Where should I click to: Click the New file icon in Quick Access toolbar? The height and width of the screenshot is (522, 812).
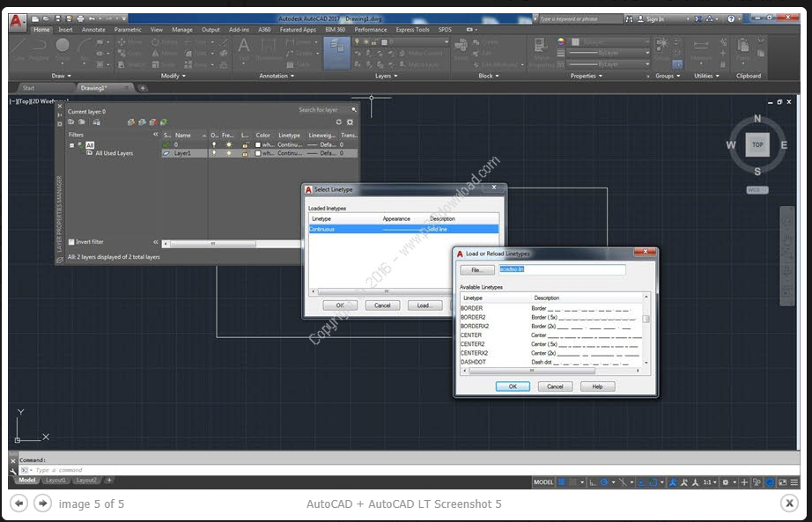(35, 18)
